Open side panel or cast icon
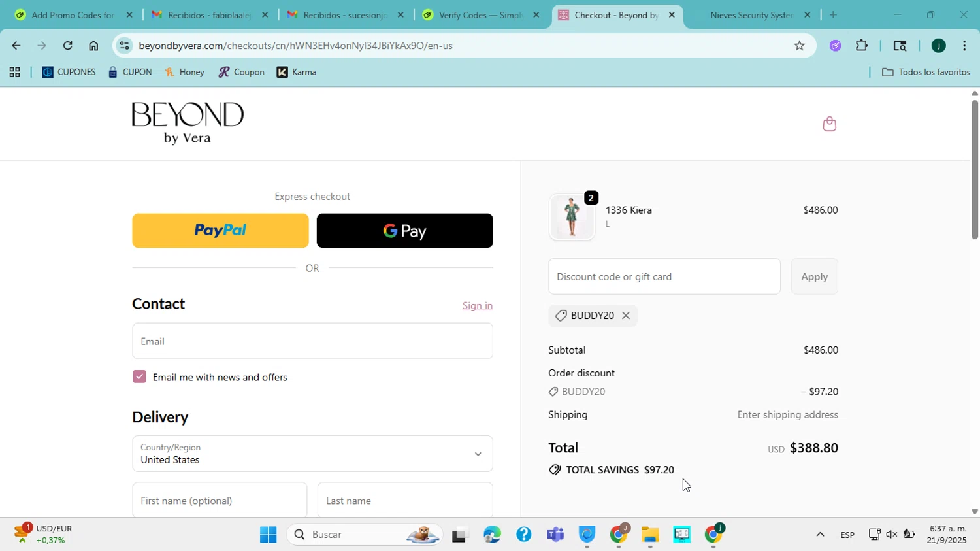The image size is (980, 551). tap(900, 45)
